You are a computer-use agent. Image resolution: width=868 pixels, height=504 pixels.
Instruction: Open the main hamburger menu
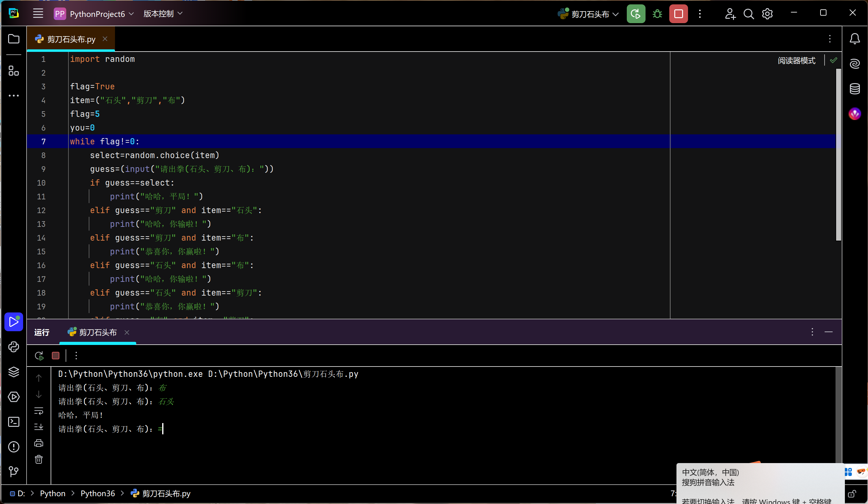(38, 14)
